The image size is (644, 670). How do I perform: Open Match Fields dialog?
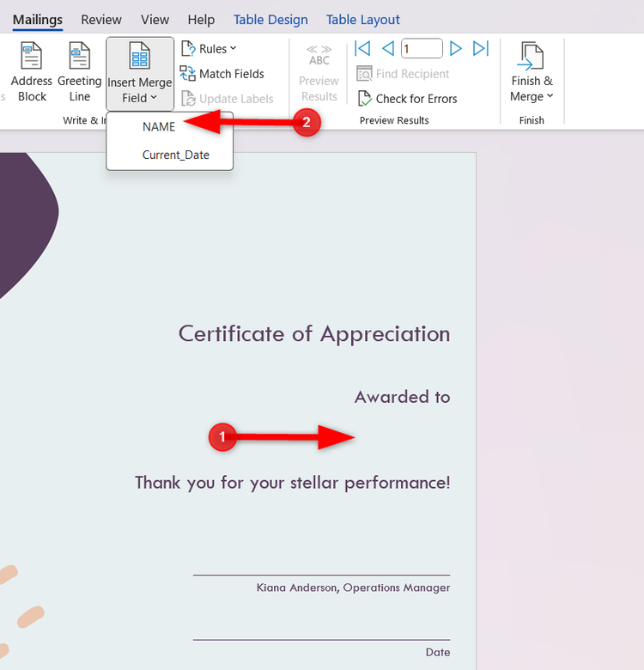(x=222, y=74)
